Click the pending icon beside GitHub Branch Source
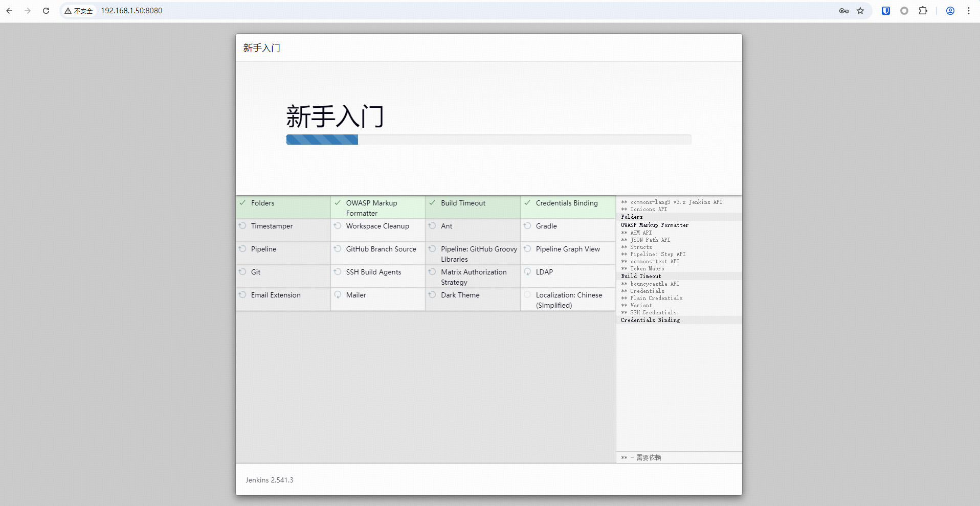 tap(338, 248)
